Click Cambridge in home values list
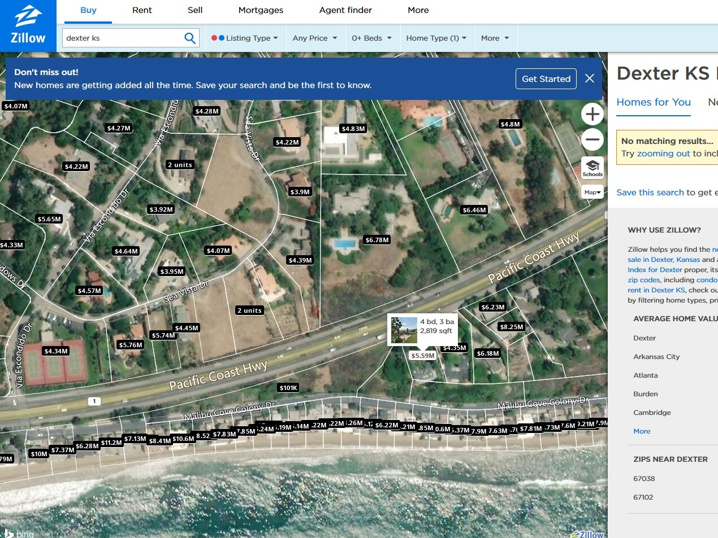Image resolution: width=718 pixels, height=538 pixels. point(652,413)
